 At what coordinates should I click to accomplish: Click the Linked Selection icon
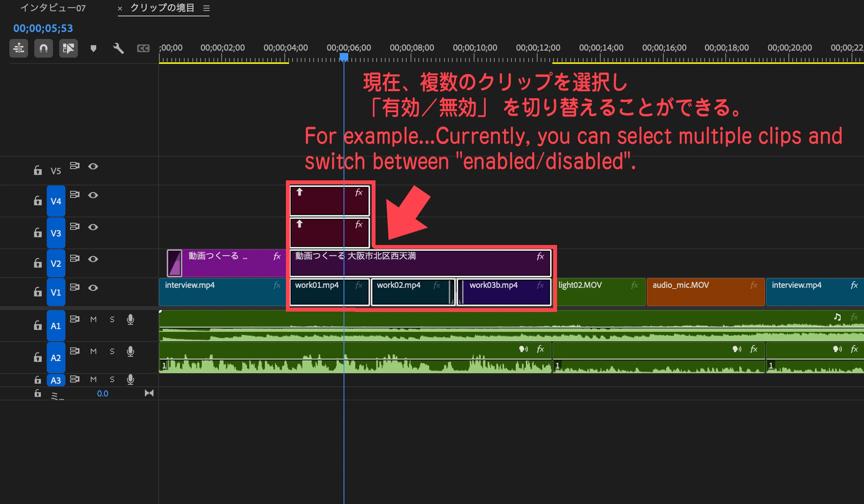click(x=68, y=49)
